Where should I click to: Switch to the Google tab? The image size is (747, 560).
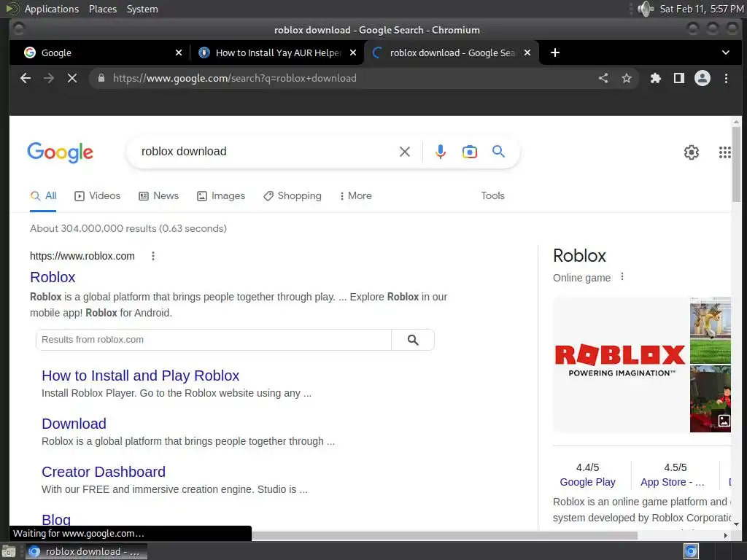tap(99, 52)
